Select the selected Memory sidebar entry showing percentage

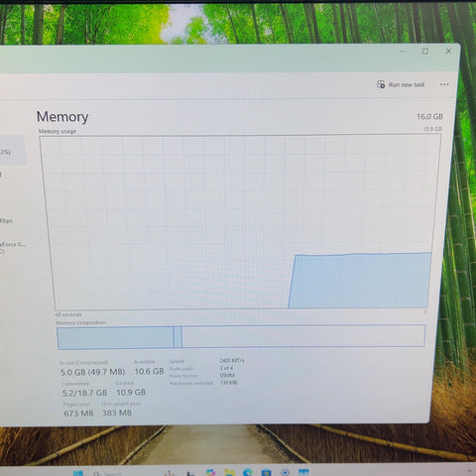(x=12, y=150)
